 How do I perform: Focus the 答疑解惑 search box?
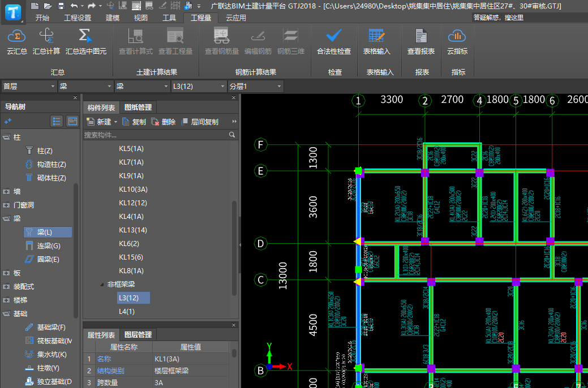pyautogui.click(x=529, y=18)
